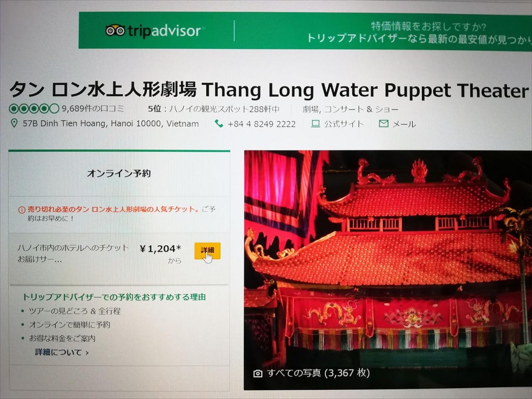Click the green rating bubbles
The image size is (532, 399).
pos(34,109)
